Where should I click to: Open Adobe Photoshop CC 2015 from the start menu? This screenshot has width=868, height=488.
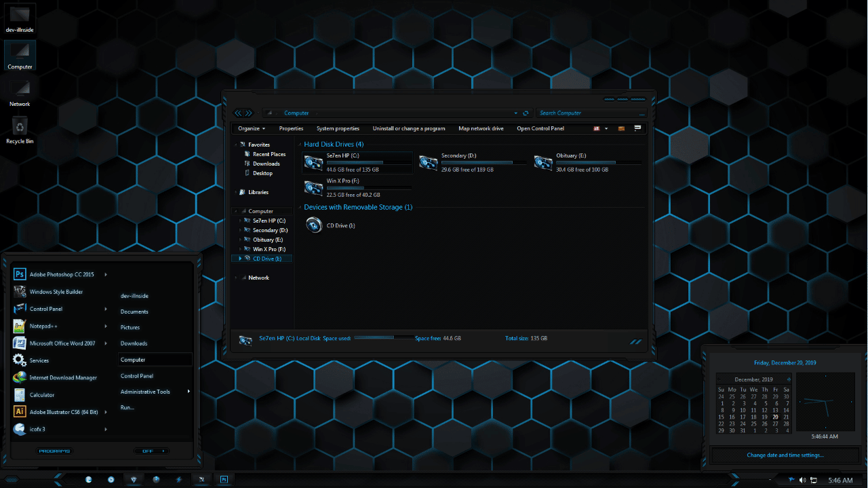click(x=61, y=274)
